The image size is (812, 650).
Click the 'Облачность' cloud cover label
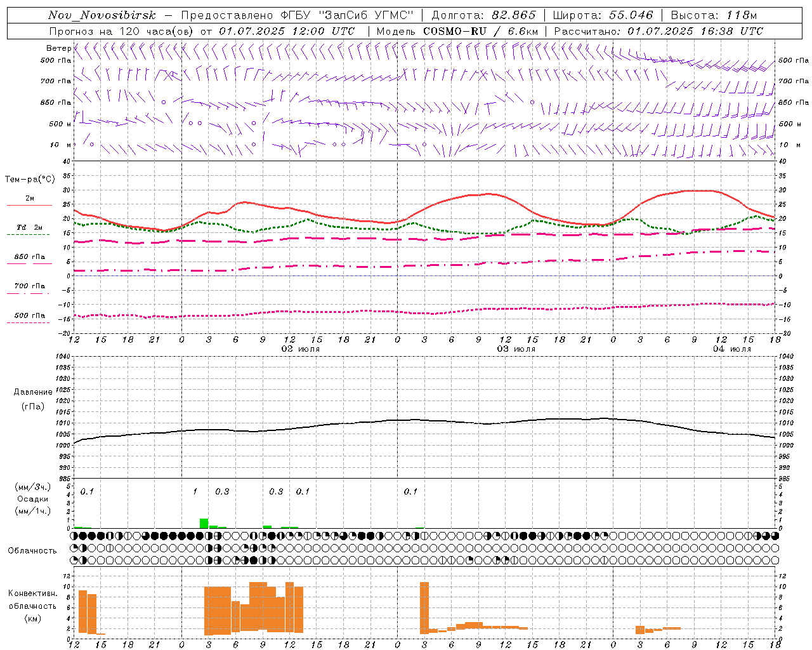(x=32, y=550)
